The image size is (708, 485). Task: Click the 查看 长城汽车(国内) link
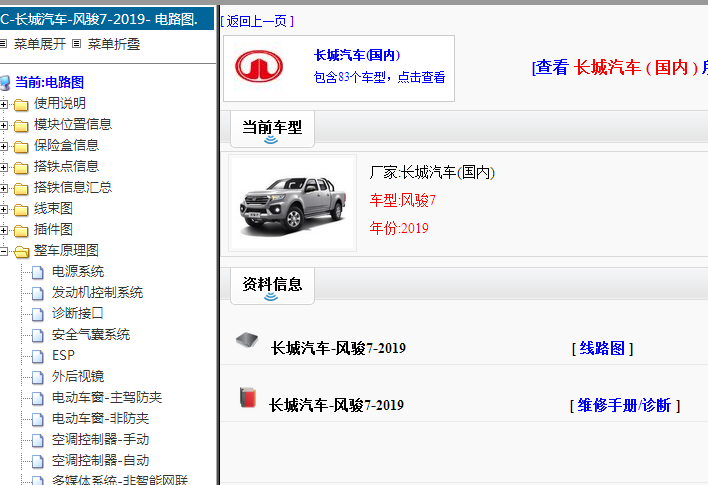(x=620, y=68)
